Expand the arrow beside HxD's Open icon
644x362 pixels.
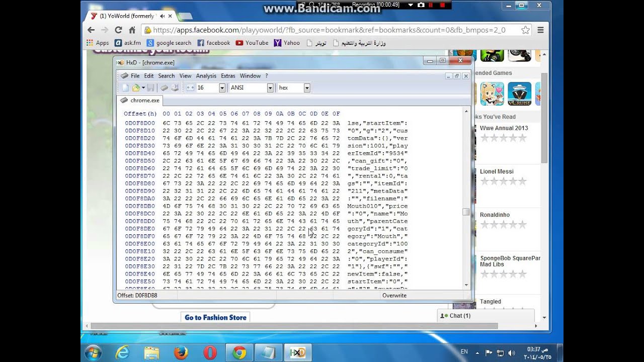click(143, 87)
